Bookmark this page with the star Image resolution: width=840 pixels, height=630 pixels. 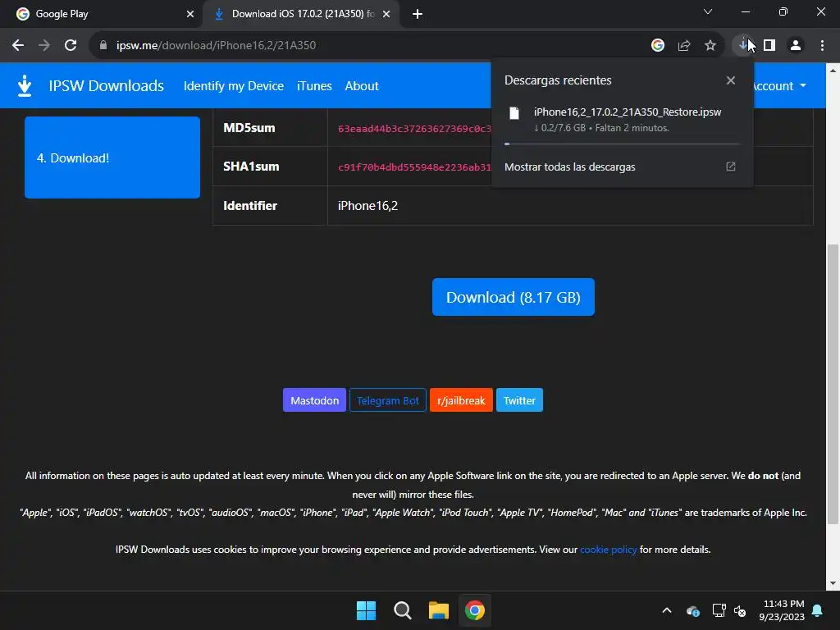[710, 46]
